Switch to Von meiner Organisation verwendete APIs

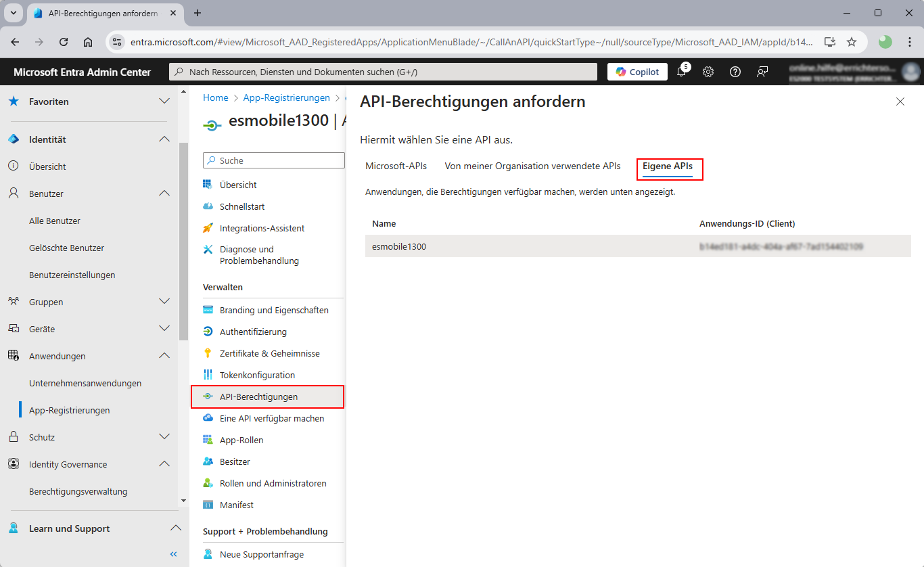click(532, 166)
